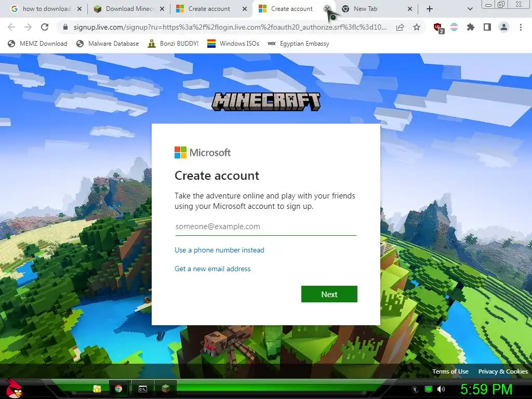Open File Explorer from taskbar

pyautogui.click(x=97, y=389)
